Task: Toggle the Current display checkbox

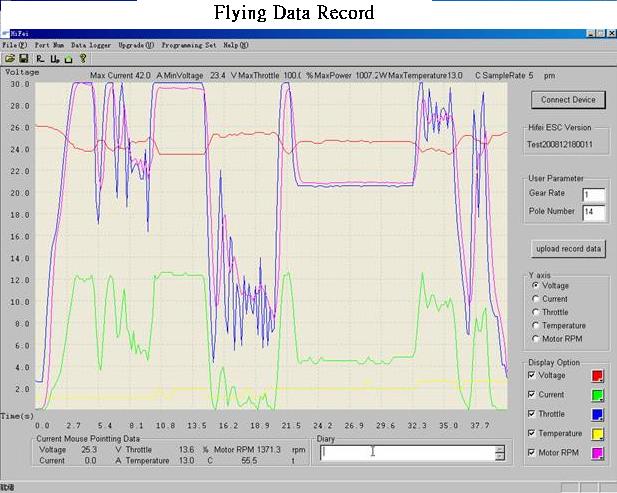Action: tap(532, 394)
